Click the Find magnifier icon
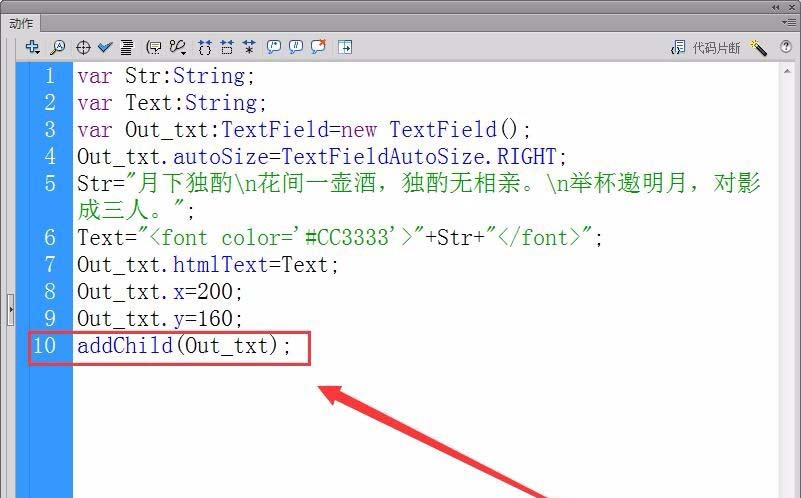 pyautogui.click(x=57, y=48)
